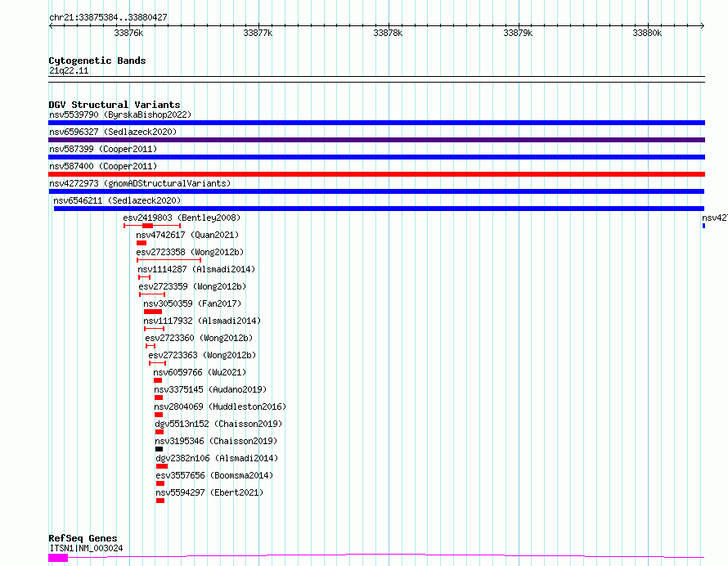The image size is (728, 566).
Task: Click the magenta ITSN1 exon block
Action: point(58,558)
